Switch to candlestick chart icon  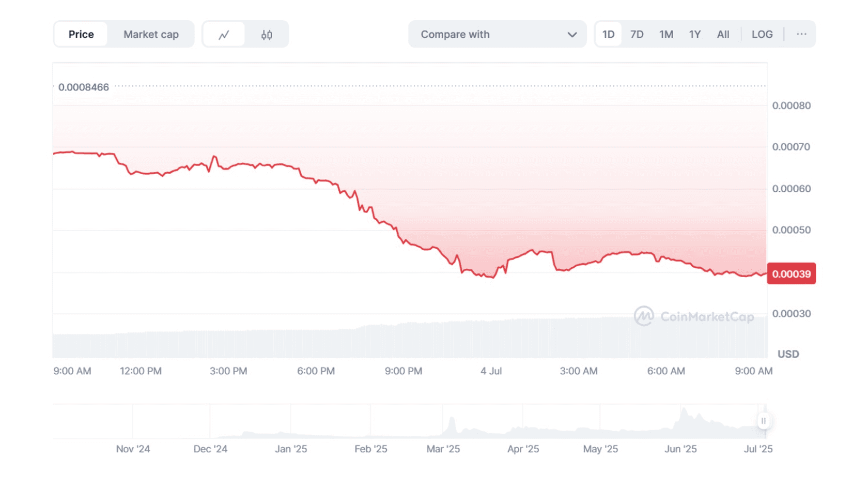click(267, 35)
